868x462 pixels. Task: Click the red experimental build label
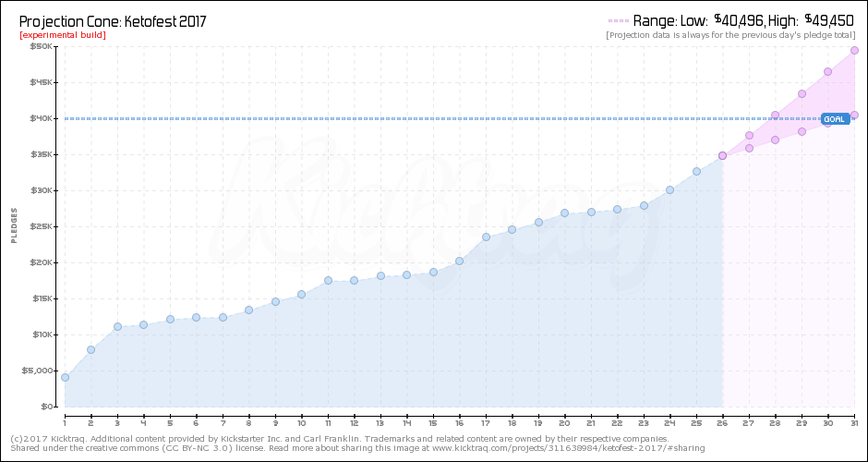point(63,35)
